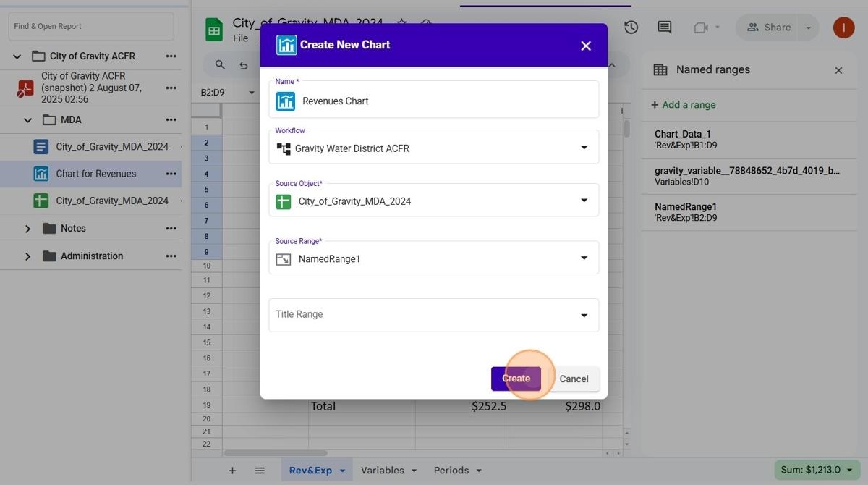Screen dimensions: 868x485
Task: Star the City_of_Gravity_MDA_2024 spreadsheet
Action: pos(401,24)
